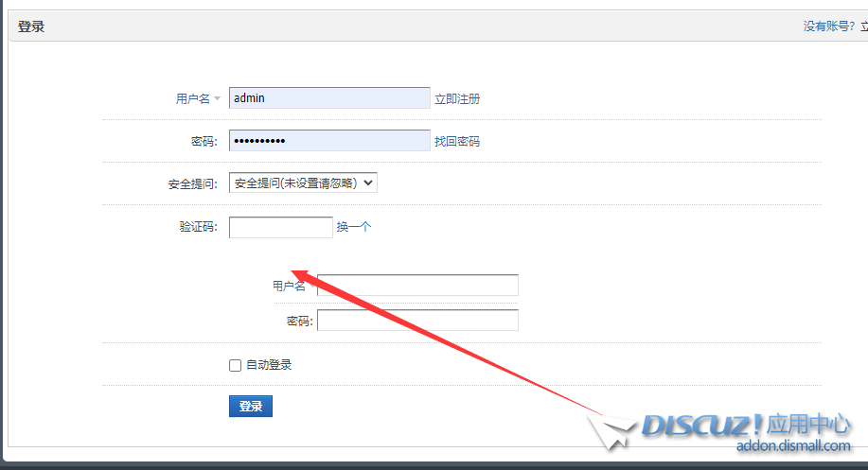Click the 没有账号? link in header
Screen dimensions: 868x470
click(x=829, y=26)
